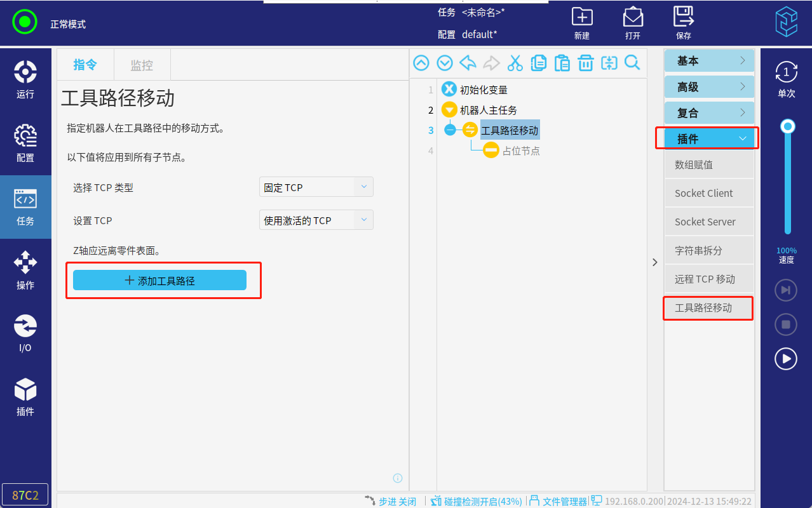Toggle step mode in status bar
Image resolution: width=812 pixels, height=508 pixels.
pyautogui.click(x=391, y=501)
